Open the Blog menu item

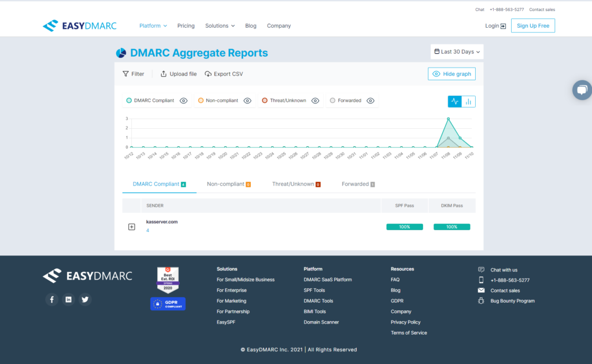point(251,25)
